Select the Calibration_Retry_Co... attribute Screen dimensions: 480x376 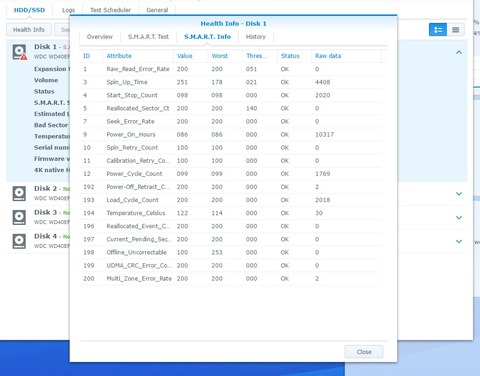[x=231, y=161]
